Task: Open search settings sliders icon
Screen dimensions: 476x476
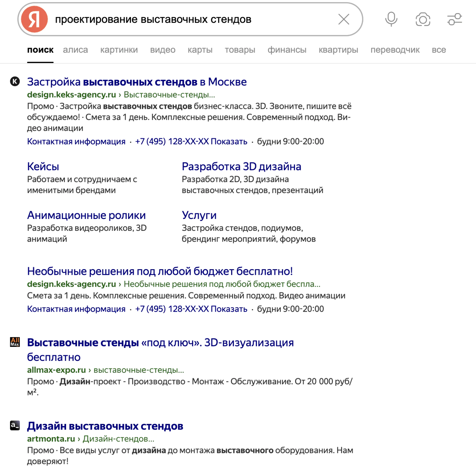Action: (455, 19)
